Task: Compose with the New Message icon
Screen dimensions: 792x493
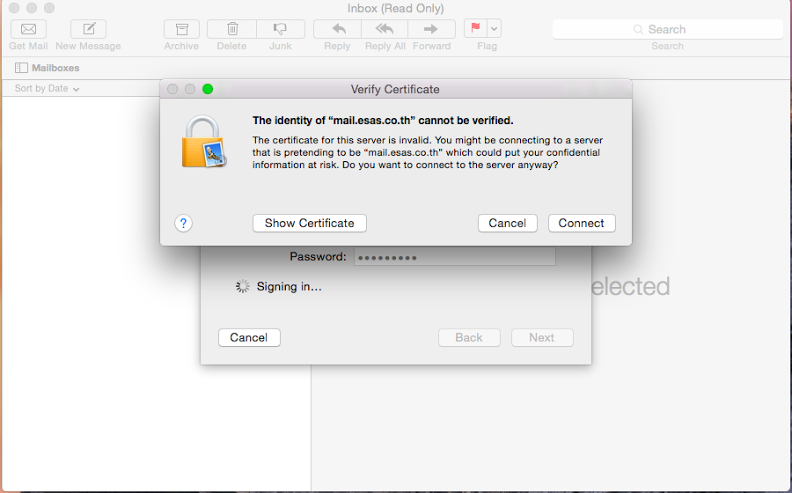Action: tap(88, 29)
